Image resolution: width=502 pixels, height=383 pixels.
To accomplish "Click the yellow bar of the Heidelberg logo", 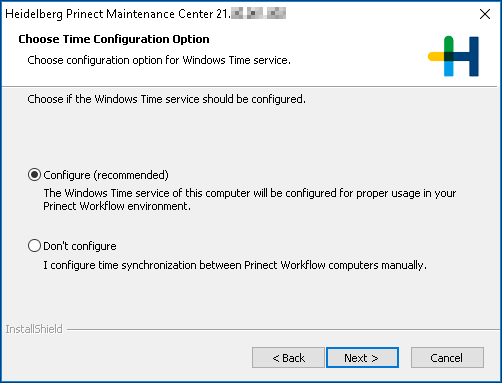I will pyautogui.click(x=436, y=56).
